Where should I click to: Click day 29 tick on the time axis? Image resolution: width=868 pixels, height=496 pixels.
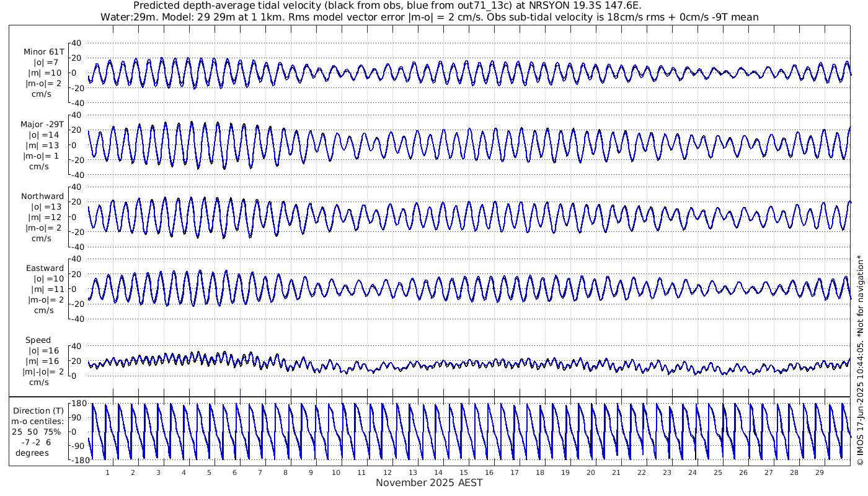point(820,472)
